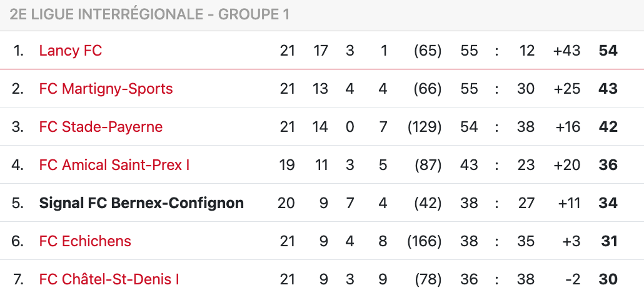Open the Lancy FC team link
Viewport: 644px width, 295px height.
tap(70, 51)
